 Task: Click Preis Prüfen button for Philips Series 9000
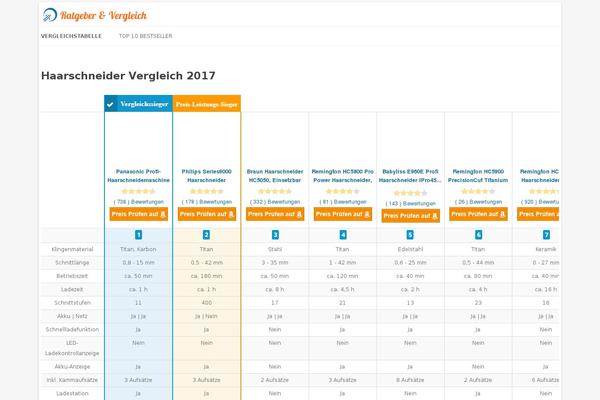pos(207,214)
